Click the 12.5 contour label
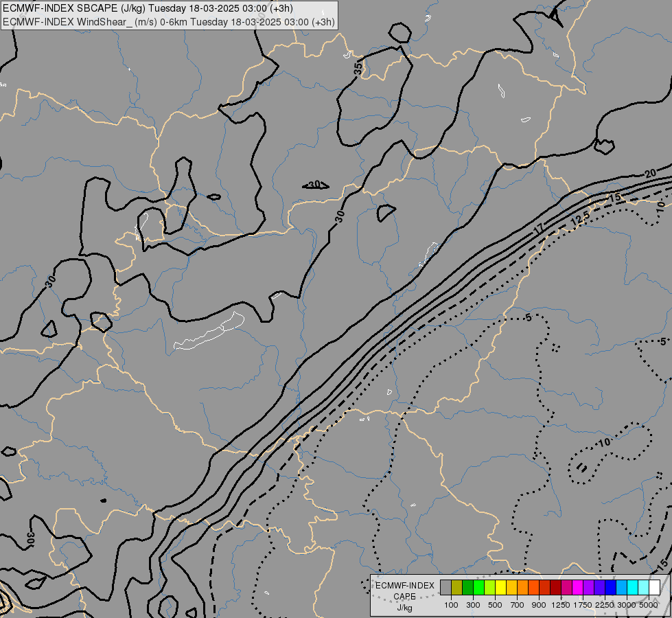The image size is (672, 618). pyautogui.click(x=580, y=220)
